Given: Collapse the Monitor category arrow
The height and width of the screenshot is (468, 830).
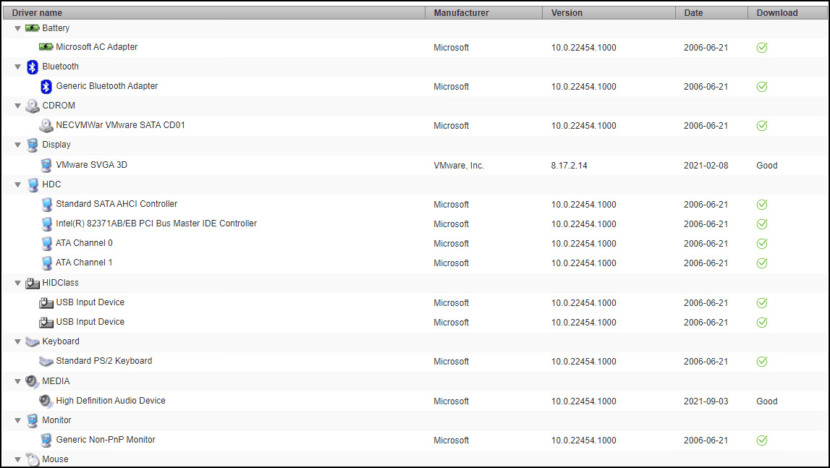Looking at the screenshot, I should pos(17,420).
